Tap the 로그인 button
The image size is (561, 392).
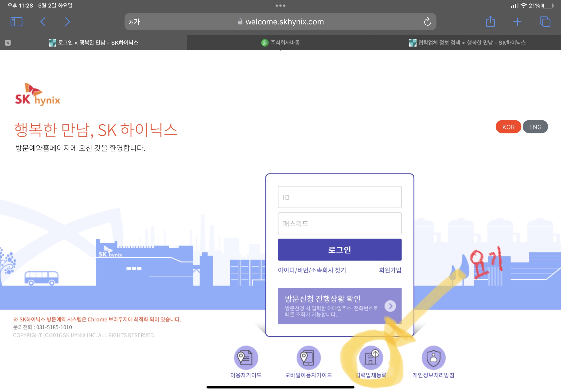[x=340, y=250]
